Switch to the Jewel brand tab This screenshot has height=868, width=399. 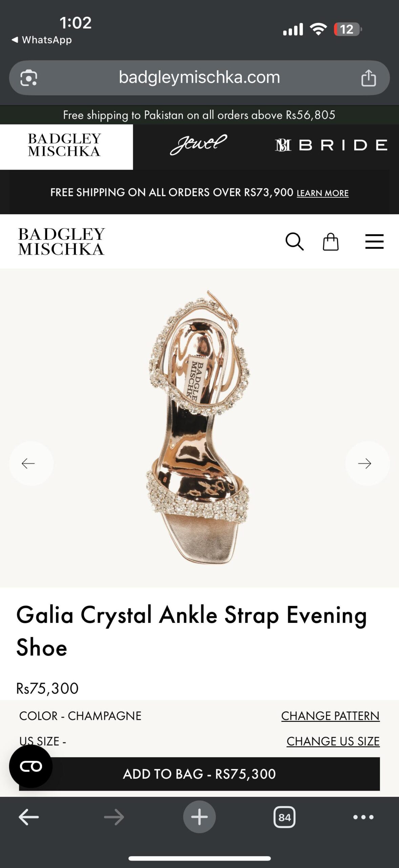tap(198, 145)
